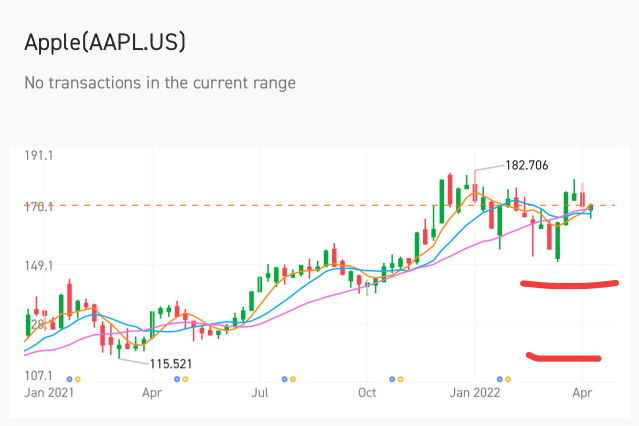Click the Apple(AAPL.US) chart title
Image resolution: width=639 pixels, height=426 pixels.
tap(105, 42)
